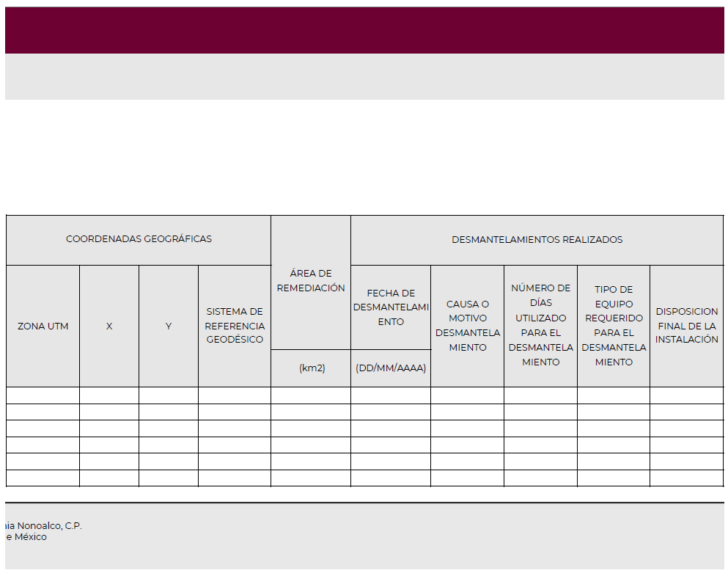Select the DESMANTELAMIENTOS REALIZADOS header cell
This screenshot has width=728, height=573.
(x=537, y=239)
